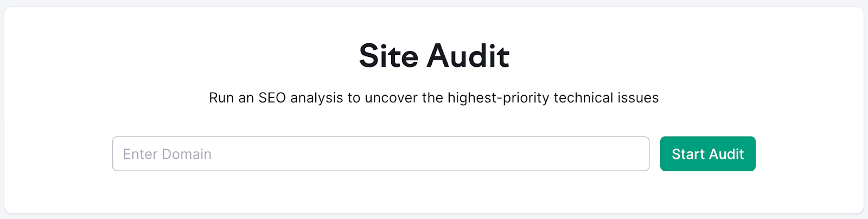Click the Site Audit heading
The height and width of the screenshot is (219, 868).
pos(434,56)
